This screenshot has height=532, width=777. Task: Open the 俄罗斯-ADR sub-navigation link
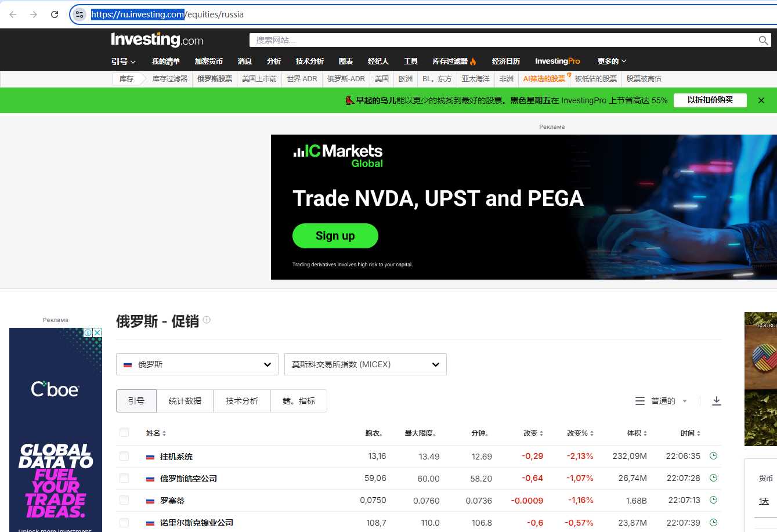346,79
